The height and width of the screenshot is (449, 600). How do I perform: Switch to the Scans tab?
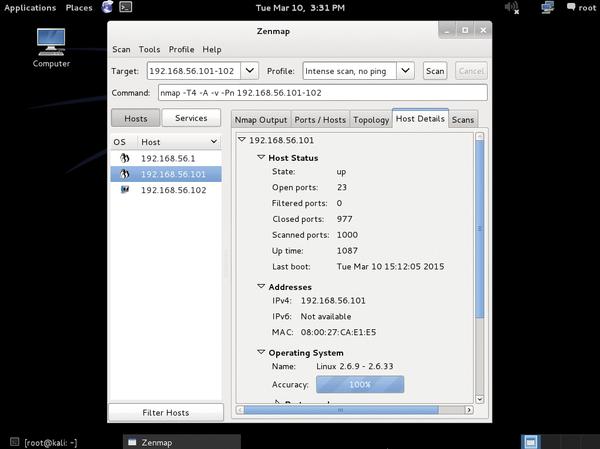(x=463, y=120)
